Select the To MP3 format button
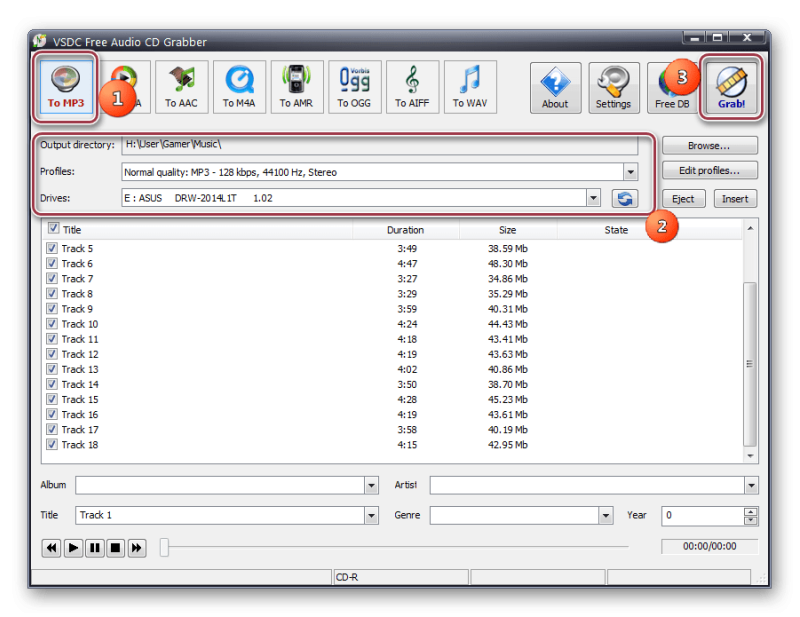The height and width of the screenshot is (617, 800). coord(66,87)
